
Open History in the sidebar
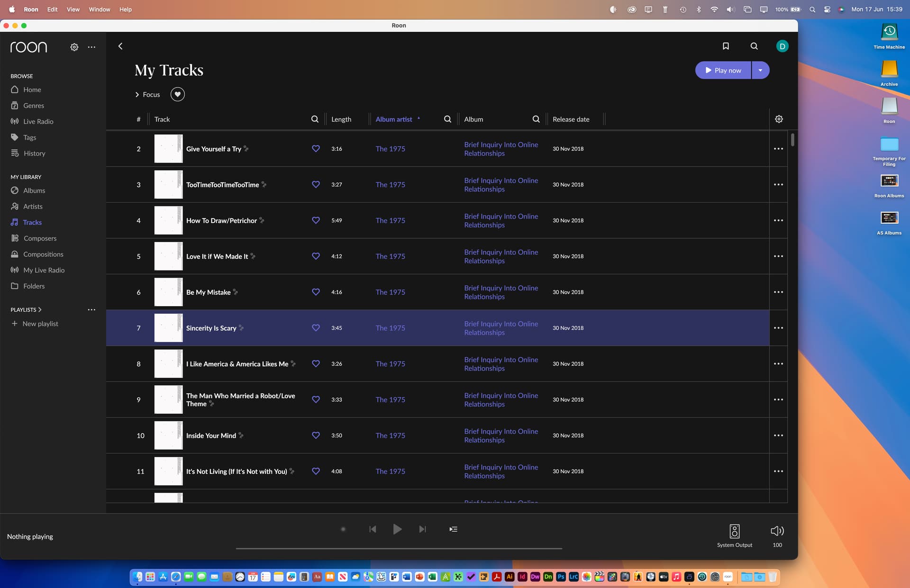[x=34, y=154]
